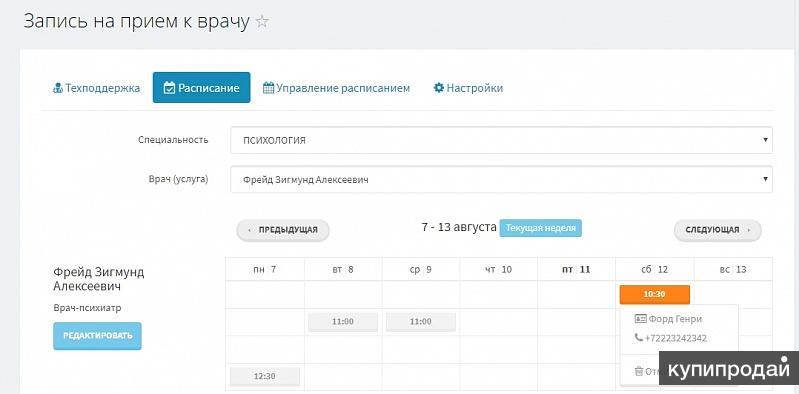The width and height of the screenshot is (799, 394).
Task: Click the patient name Форд Генри
Action: tap(675, 319)
